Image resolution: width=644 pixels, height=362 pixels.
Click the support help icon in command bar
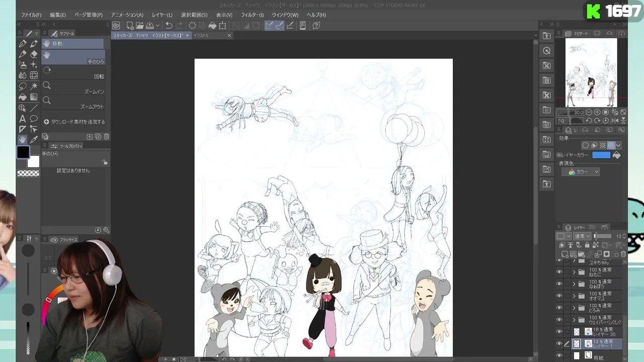point(316,25)
